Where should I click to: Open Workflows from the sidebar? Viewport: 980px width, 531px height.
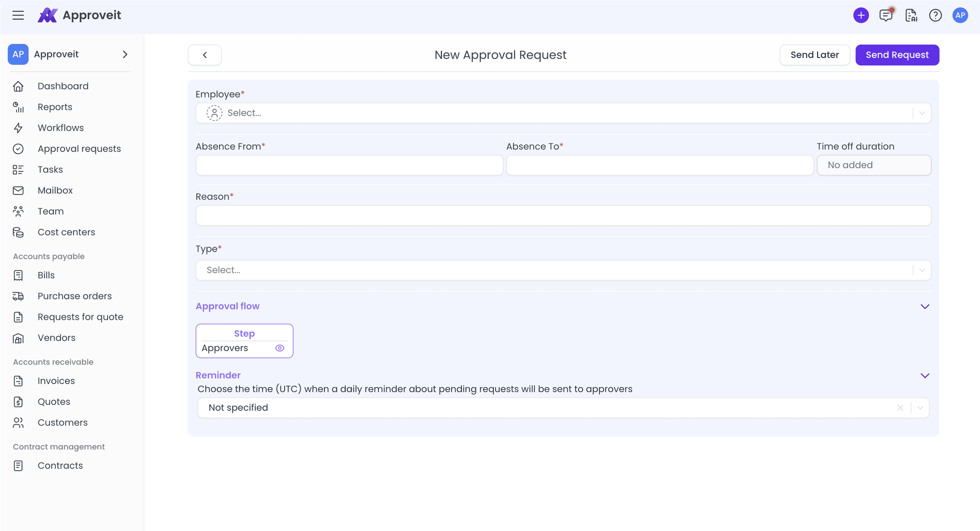tap(61, 128)
